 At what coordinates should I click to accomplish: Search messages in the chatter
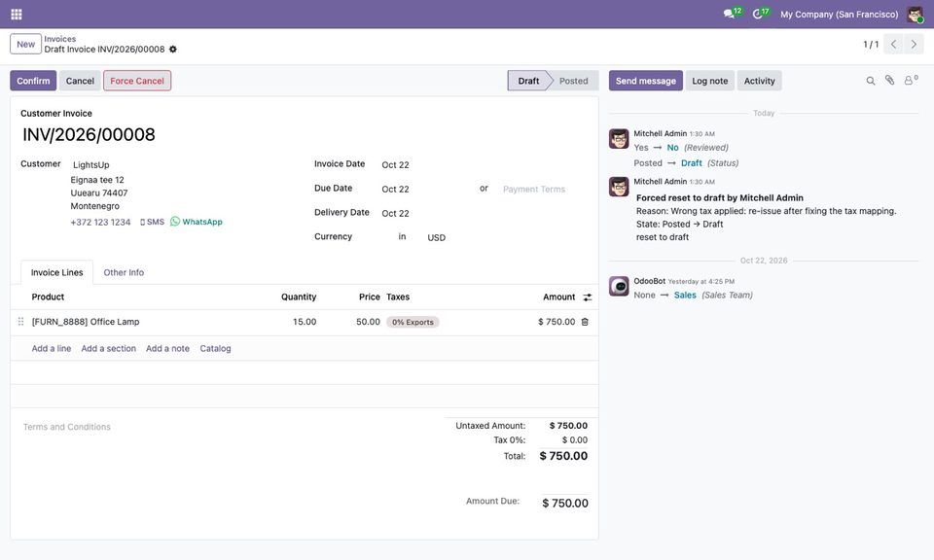click(870, 81)
